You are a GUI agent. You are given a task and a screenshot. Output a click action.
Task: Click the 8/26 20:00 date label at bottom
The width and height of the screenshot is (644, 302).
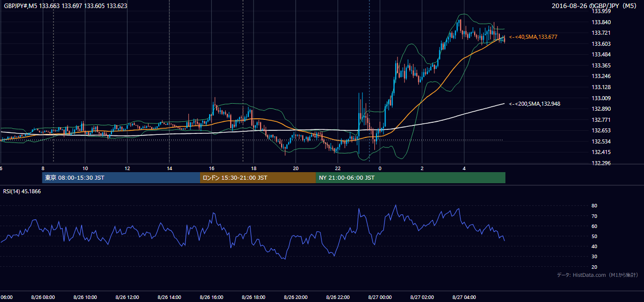(x=296, y=297)
